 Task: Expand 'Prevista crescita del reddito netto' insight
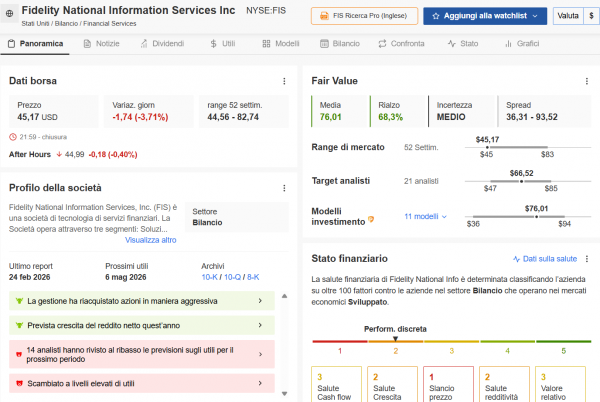click(260, 326)
